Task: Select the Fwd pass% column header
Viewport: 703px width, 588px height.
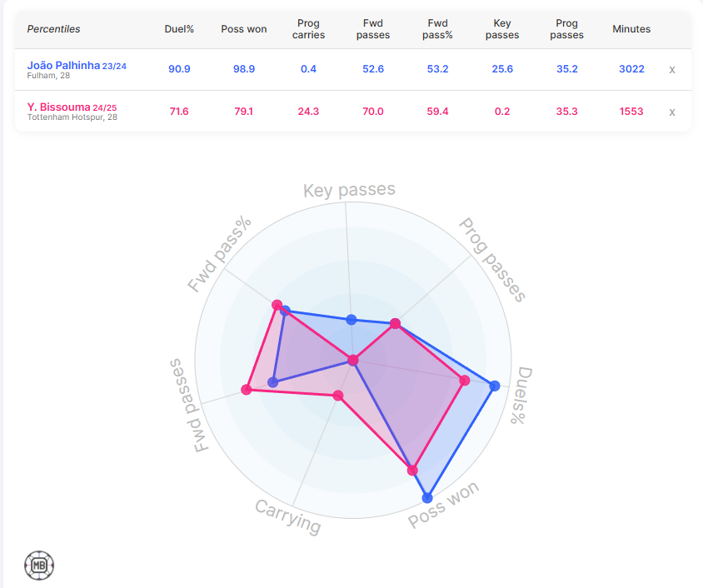Action: pos(437,29)
